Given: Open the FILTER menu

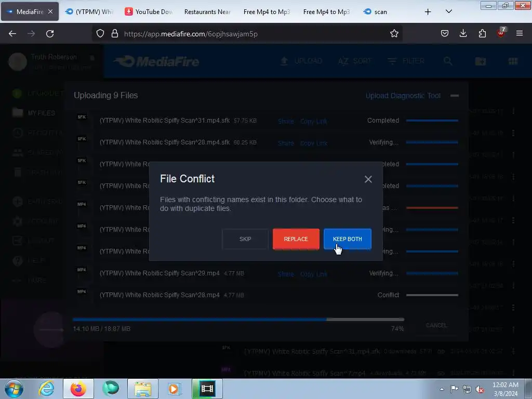Looking at the screenshot, I should click(406, 61).
